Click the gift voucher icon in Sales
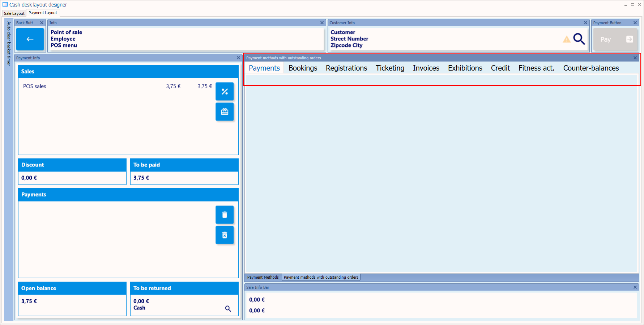 point(225,112)
